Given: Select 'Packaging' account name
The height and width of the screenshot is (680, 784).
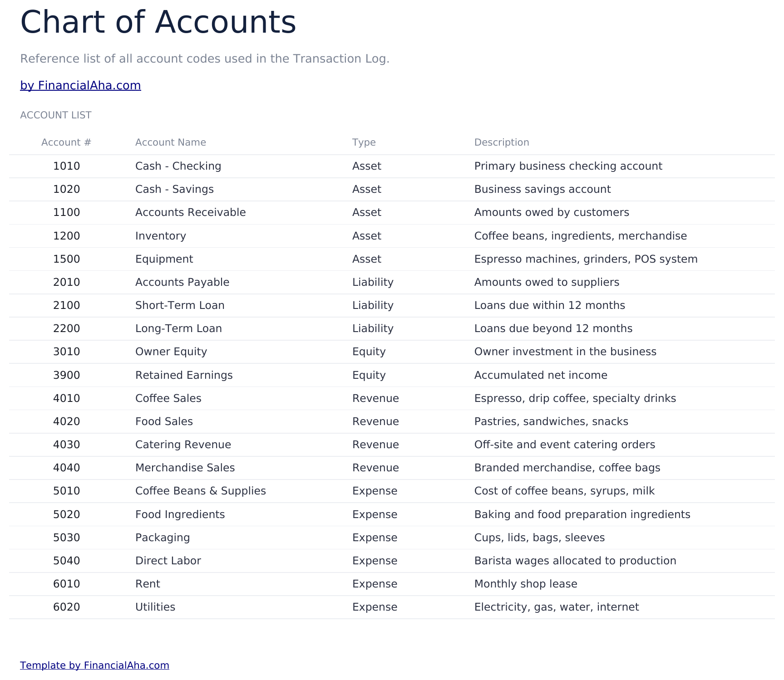Looking at the screenshot, I should [x=163, y=538].
